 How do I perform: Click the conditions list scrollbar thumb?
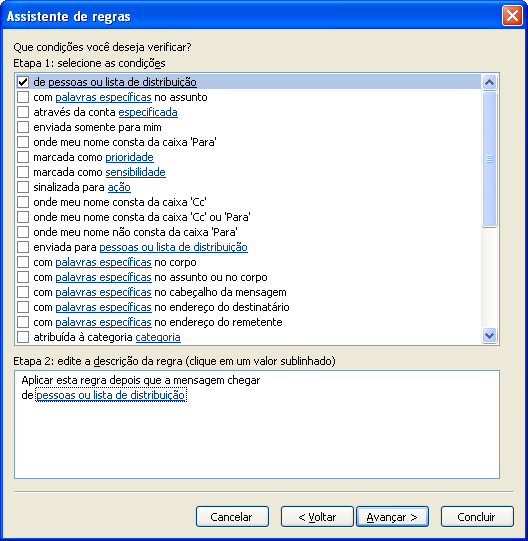click(x=489, y=159)
